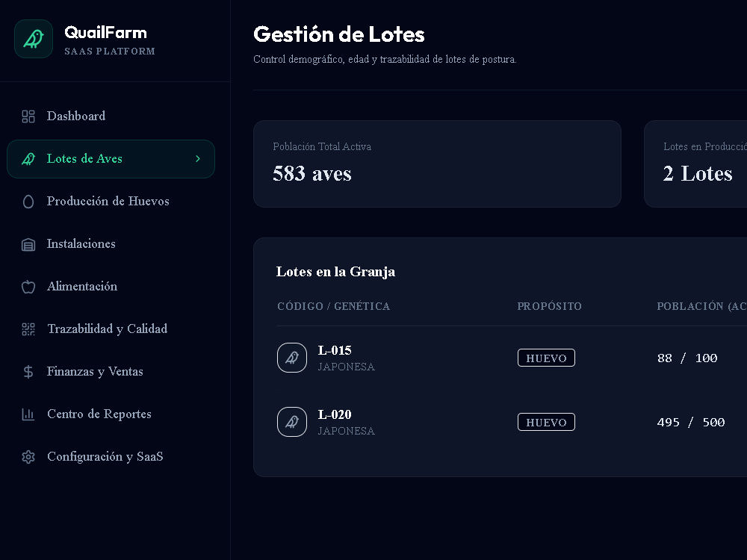This screenshot has width=747, height=560.
Task: Click lot code L-015
Action: coord(335,350)
